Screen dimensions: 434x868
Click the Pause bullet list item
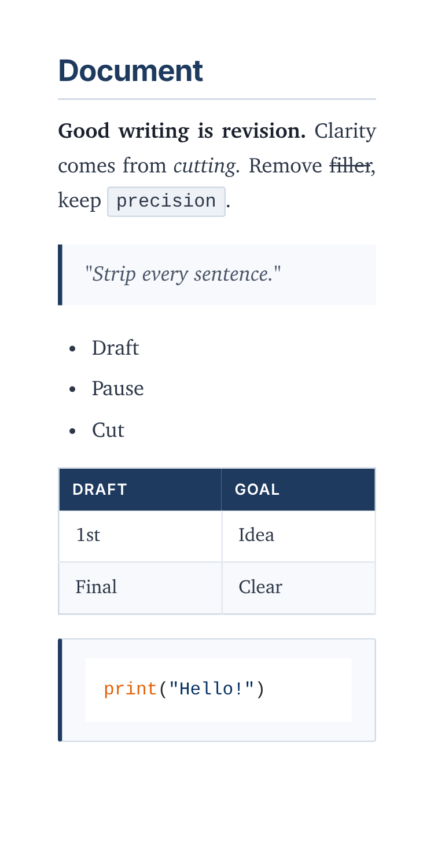[117, 388]
